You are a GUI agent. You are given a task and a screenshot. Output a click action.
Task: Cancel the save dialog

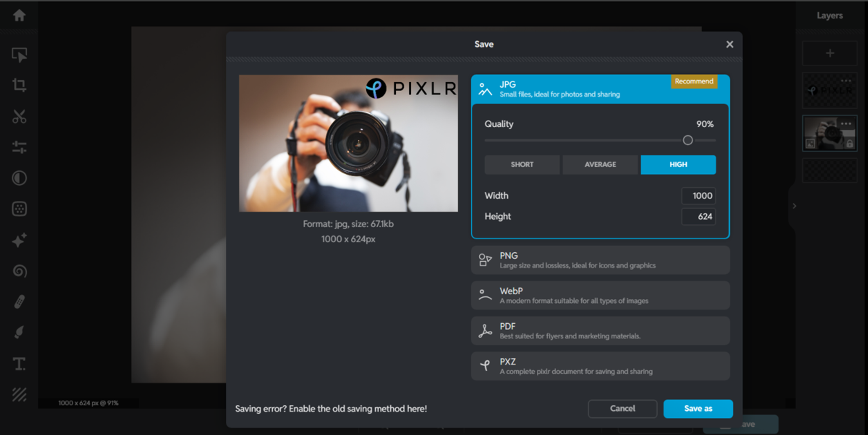pyautogui.click(x=623, y=409)
